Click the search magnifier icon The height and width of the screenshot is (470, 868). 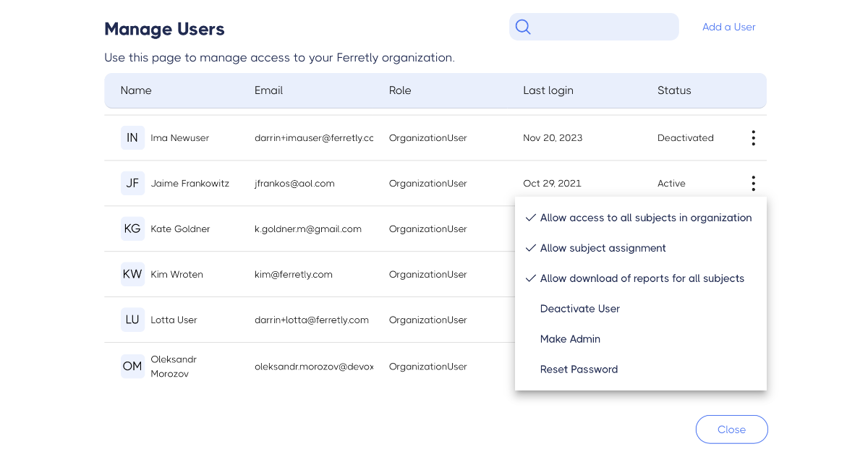click(523, 27)
